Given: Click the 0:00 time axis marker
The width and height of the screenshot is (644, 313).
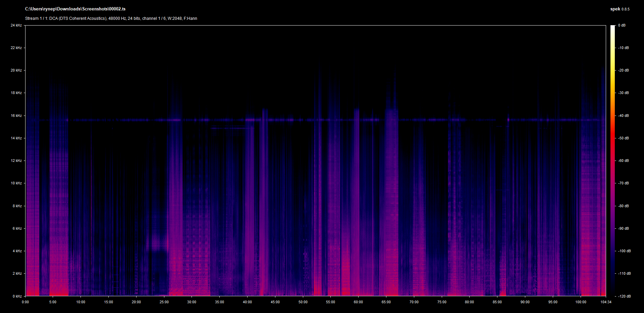Looking at the screenshot, I should (25, 302).
